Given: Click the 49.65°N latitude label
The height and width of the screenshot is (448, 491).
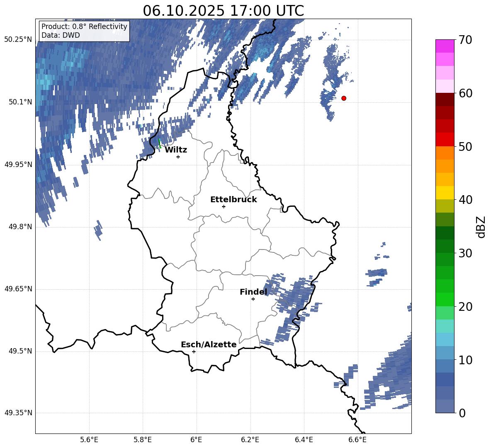Looking at the screenshot, I should (x=18, y=289).
